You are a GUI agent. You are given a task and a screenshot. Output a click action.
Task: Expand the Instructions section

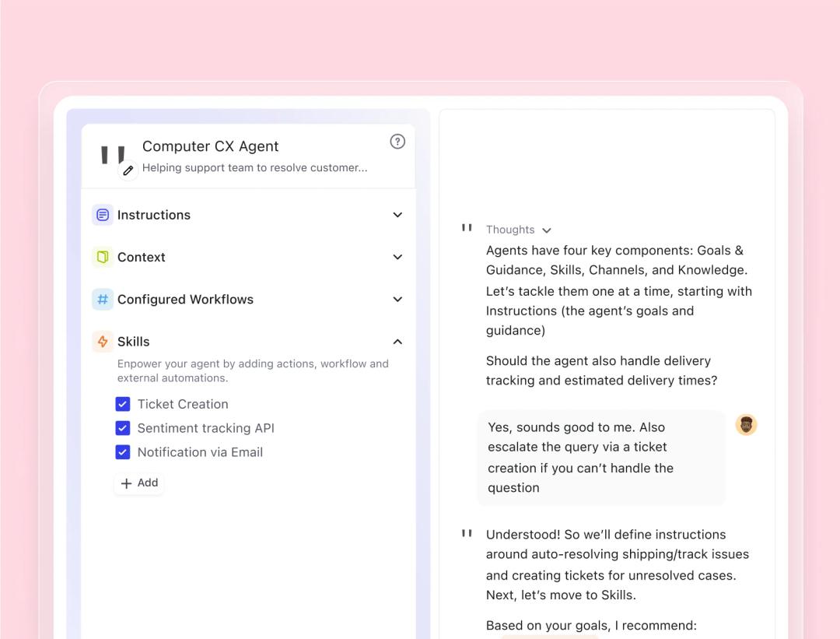coord(397,215)
